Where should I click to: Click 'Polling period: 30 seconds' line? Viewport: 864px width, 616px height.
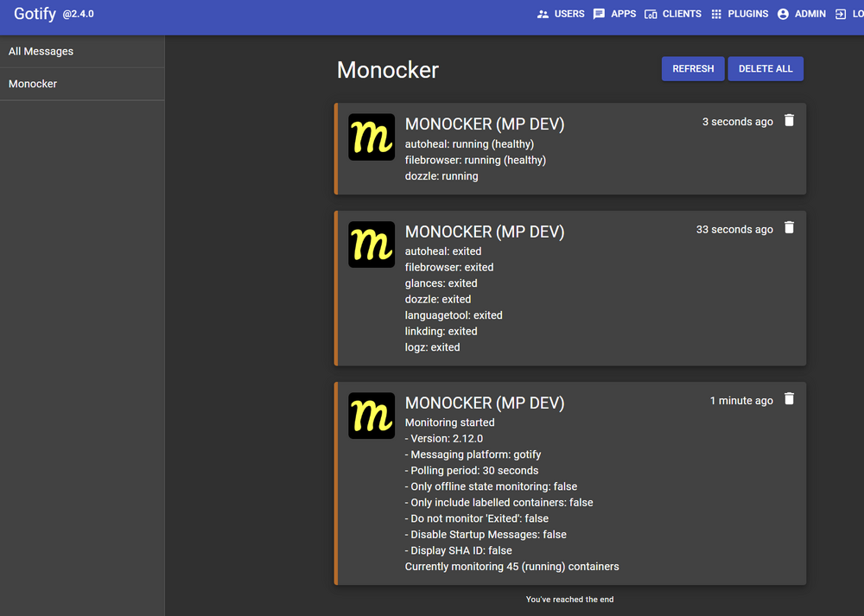point(472,471)
